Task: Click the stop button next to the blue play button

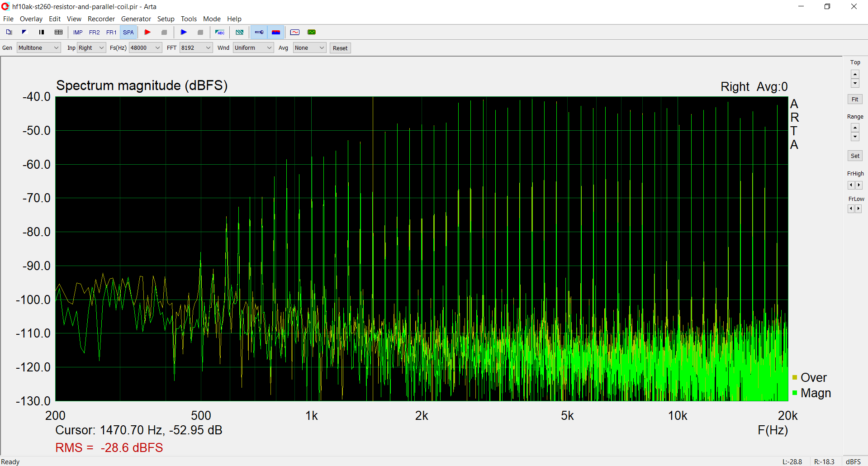Action: point(200,32)
